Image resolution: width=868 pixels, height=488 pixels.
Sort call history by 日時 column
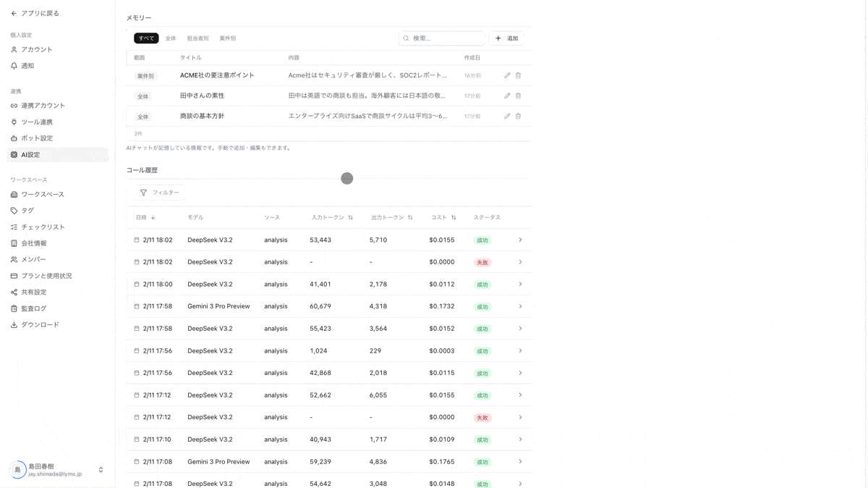[145, 217]
